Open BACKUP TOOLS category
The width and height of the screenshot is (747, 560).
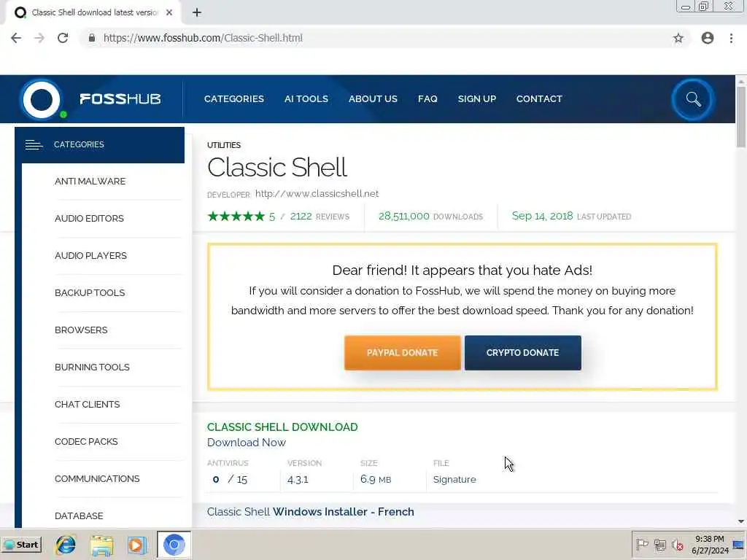click(x=90, y=293)
